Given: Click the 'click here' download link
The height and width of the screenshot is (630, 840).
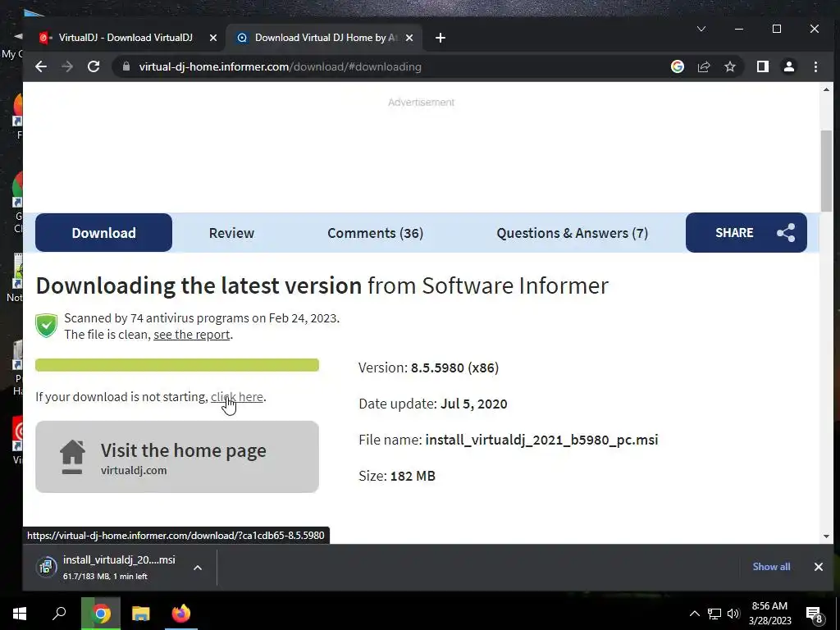Looking at the screenshot, I should coord(237,397).
